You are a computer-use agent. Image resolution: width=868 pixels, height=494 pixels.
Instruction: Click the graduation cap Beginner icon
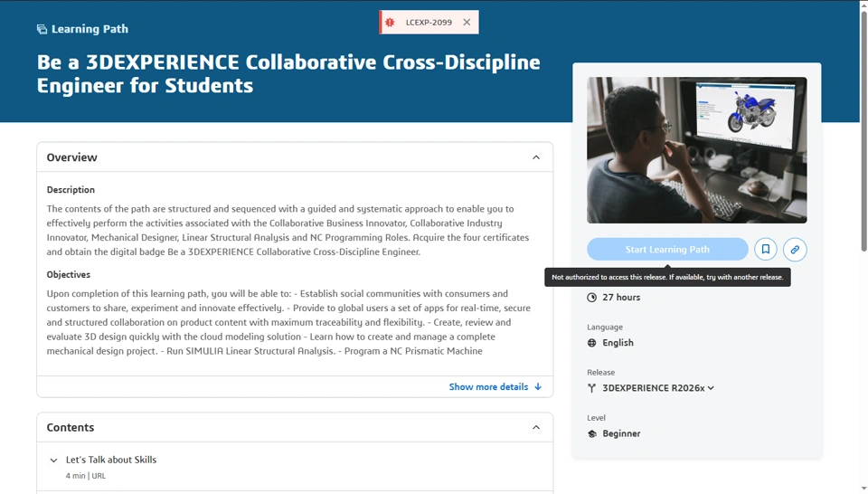591,433
